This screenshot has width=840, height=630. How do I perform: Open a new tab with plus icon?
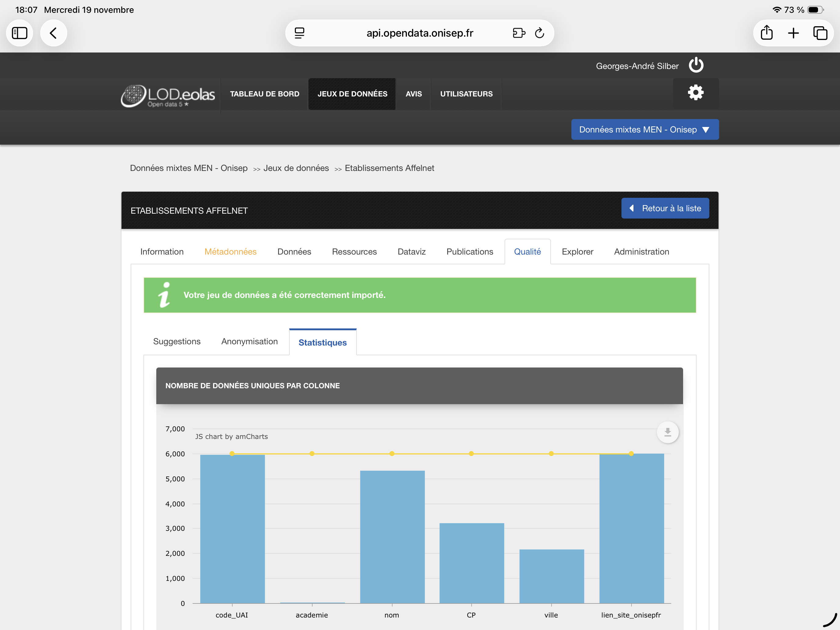coord(793,33)
